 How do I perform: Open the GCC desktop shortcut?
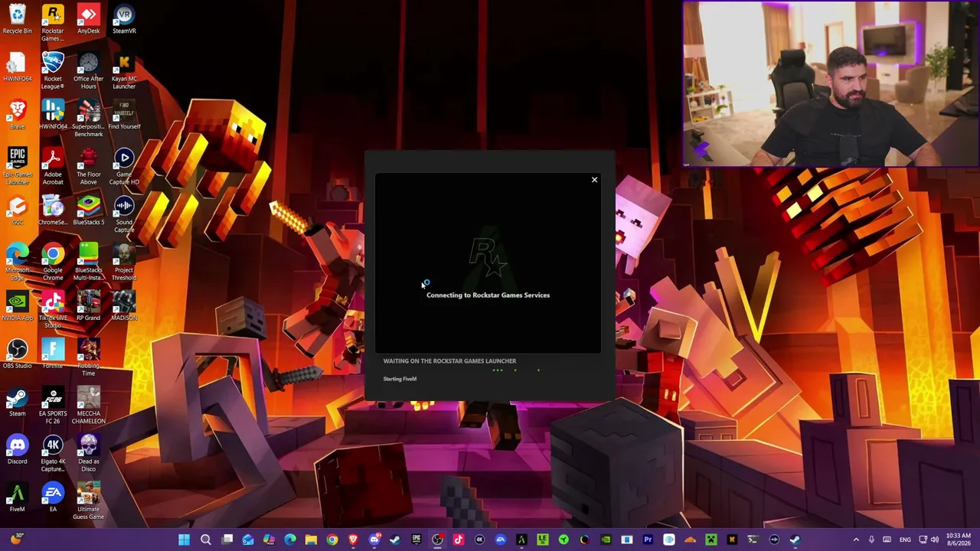click(x=17, y=211)
